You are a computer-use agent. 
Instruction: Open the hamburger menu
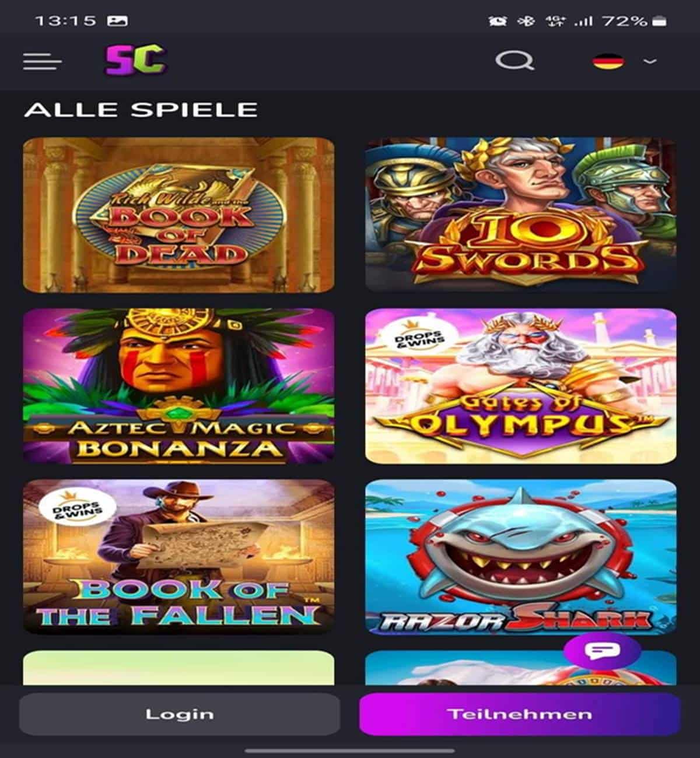pyautogui.click(x=42, y=61)
